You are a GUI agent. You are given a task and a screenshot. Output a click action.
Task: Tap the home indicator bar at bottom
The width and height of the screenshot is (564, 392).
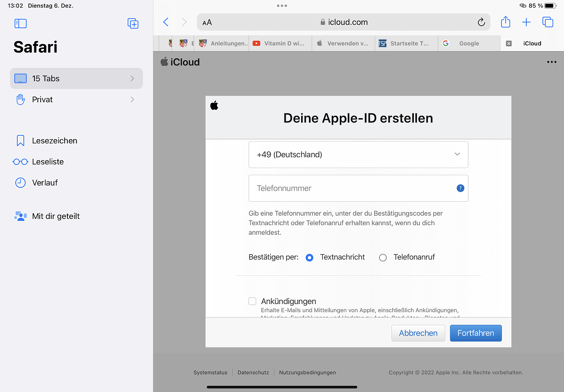point(282,387)
